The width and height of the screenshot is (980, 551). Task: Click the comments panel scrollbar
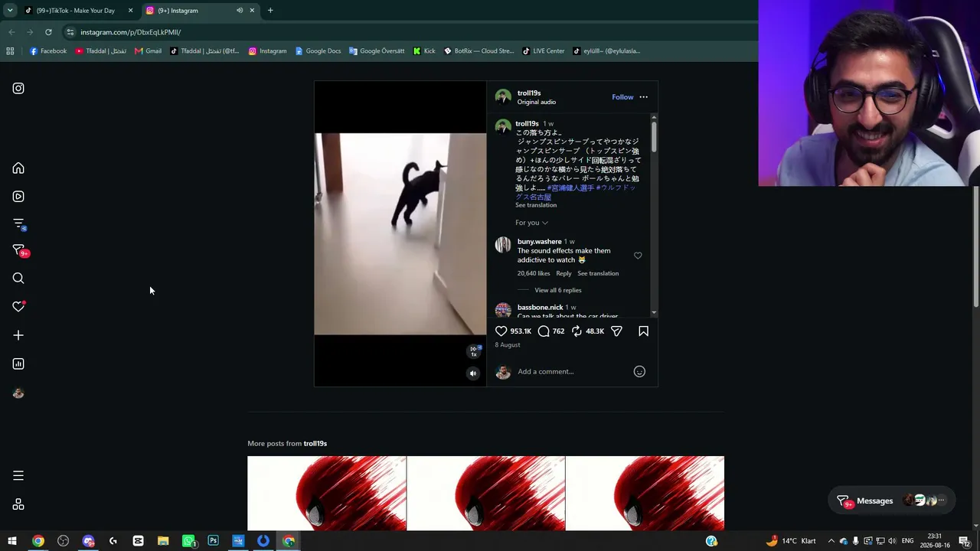[x=654, y=136]
